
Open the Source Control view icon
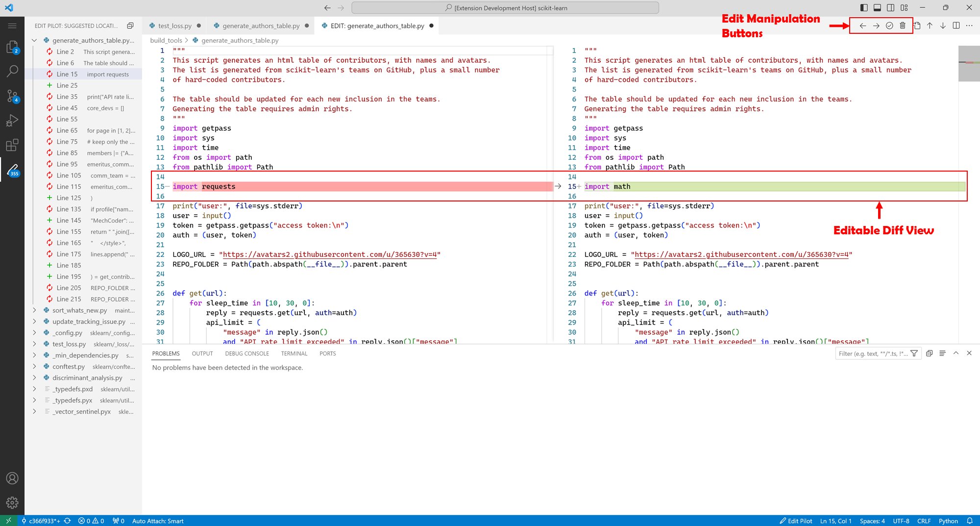click(x=12, y=96)
